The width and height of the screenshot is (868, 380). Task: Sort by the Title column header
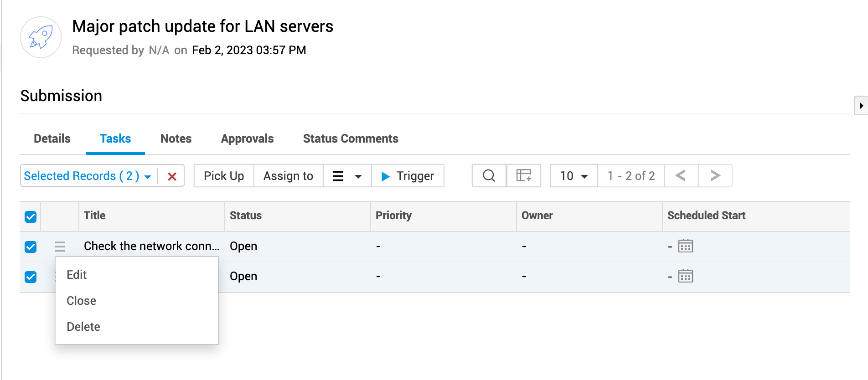coord(95,216)
